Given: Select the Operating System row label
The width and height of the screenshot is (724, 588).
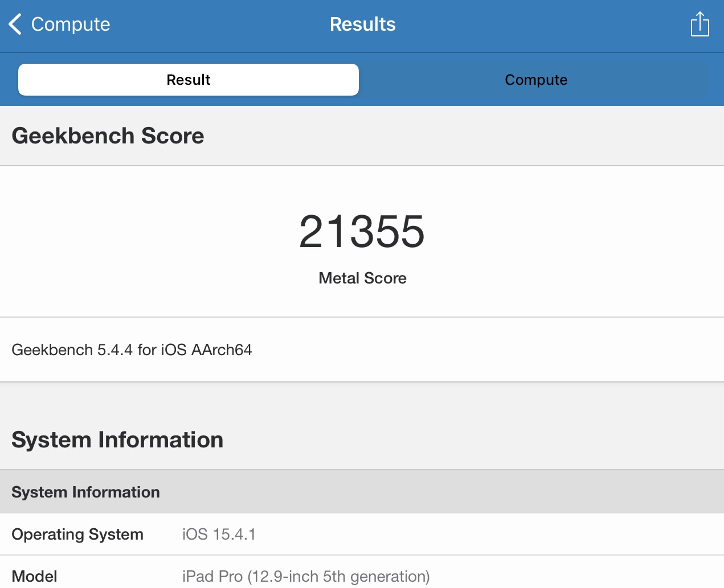Looking at the screenshot, I should pos(77,534).
